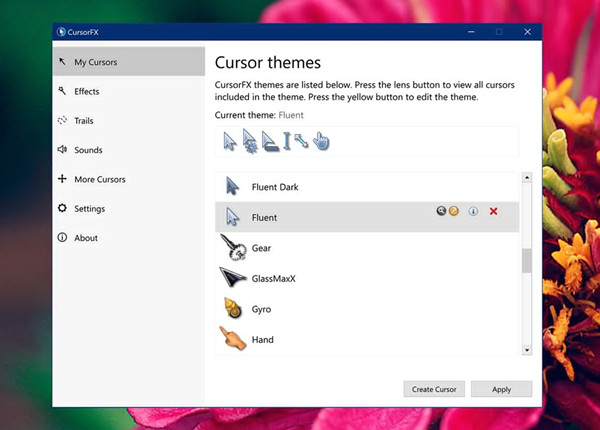Click the yellow edit button on Fluent row
The width and height of the screenshot is (600, 430).
click(x=453, y=211)
